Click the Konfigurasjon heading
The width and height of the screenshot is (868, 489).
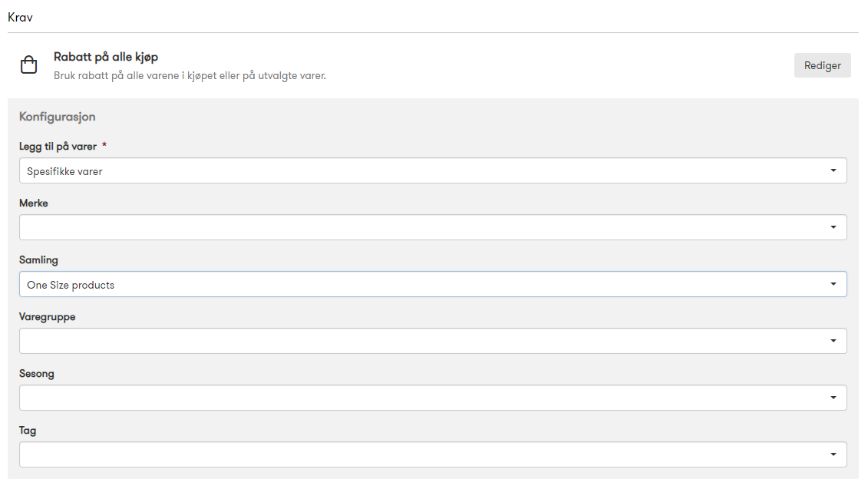click(57, 117)
